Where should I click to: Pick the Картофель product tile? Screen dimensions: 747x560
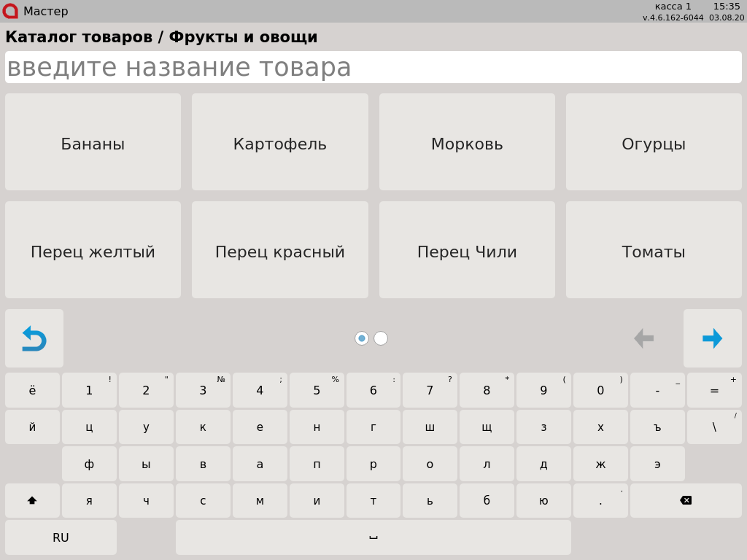click(x=280, y=142)
